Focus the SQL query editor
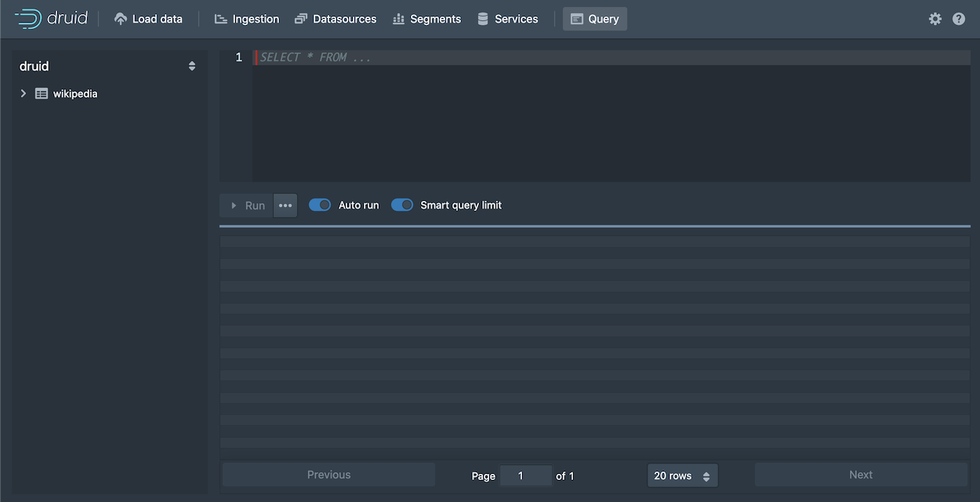The width and height of the screenshot is (980, 502). click(x=612, y=116)
